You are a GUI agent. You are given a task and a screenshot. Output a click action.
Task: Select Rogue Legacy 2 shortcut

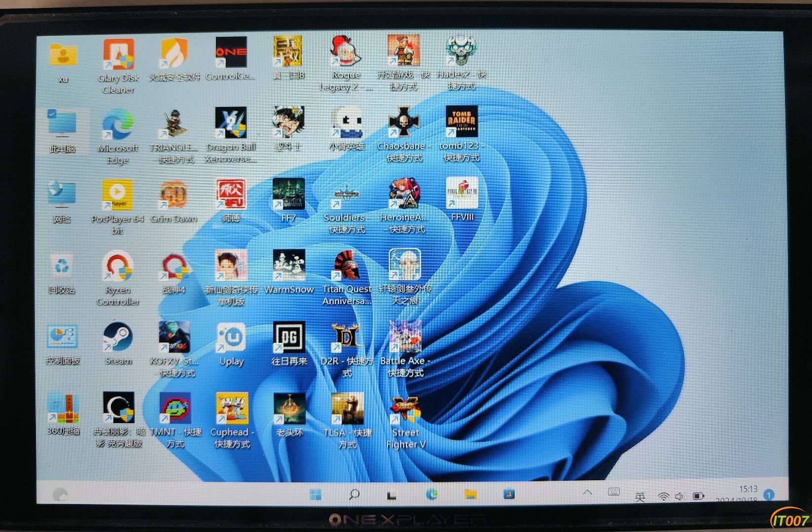pos(346,50)
